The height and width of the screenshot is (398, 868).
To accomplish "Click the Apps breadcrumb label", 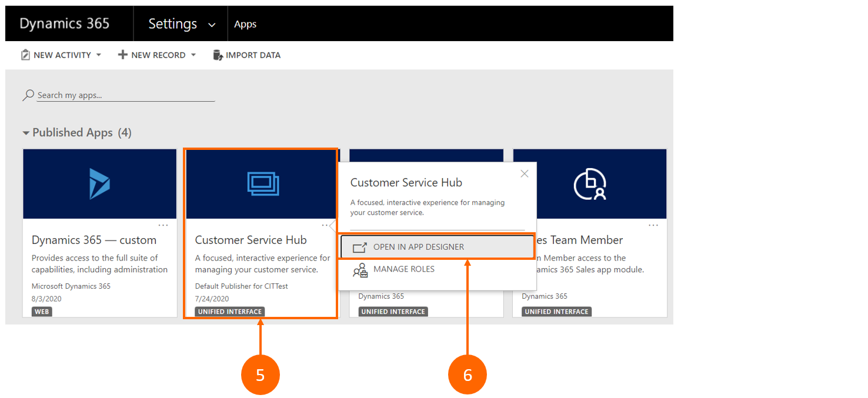I will point(245,24).
